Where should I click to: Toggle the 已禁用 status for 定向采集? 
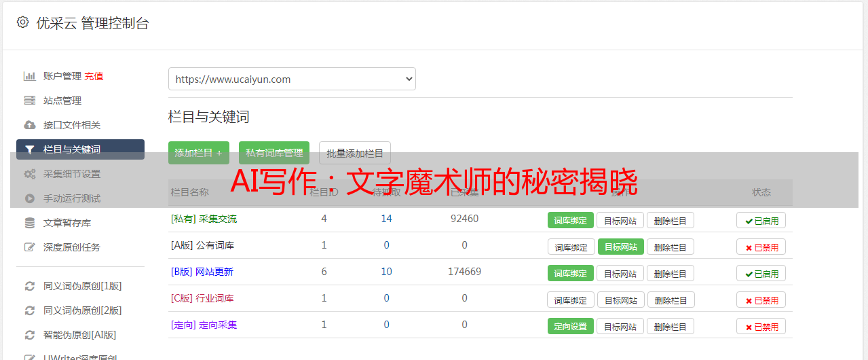(761, 326)
